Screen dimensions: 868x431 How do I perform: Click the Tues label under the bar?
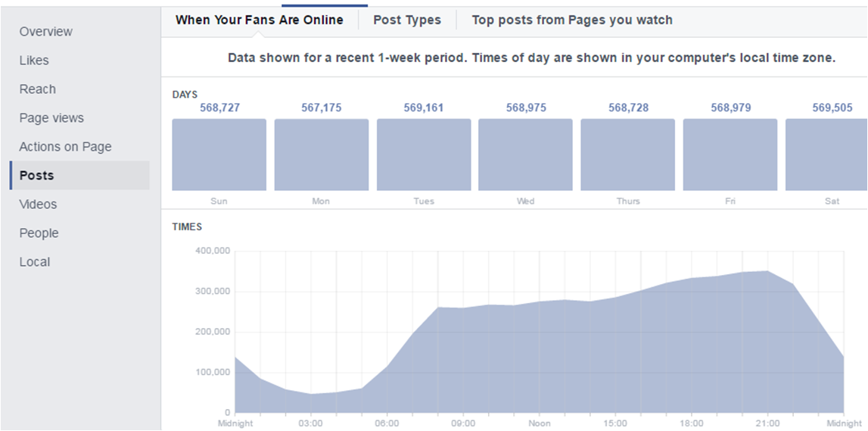[424, 201]
